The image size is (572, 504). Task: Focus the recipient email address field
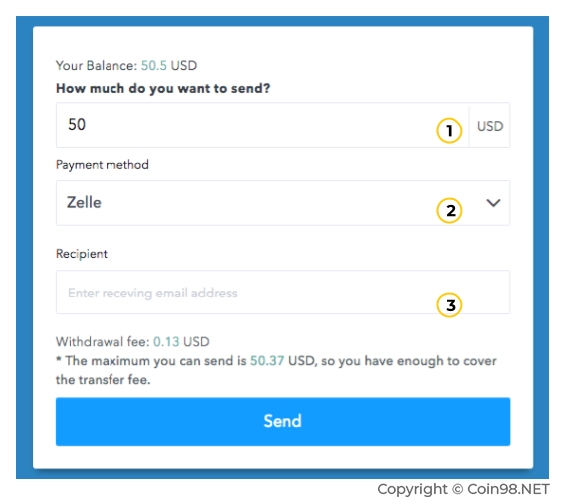283,292
